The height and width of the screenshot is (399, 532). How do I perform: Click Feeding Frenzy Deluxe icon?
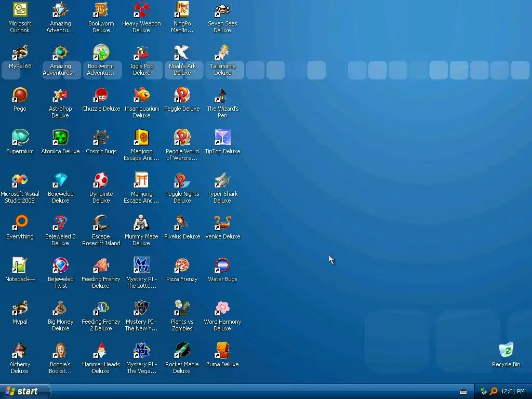coord(101,265)
